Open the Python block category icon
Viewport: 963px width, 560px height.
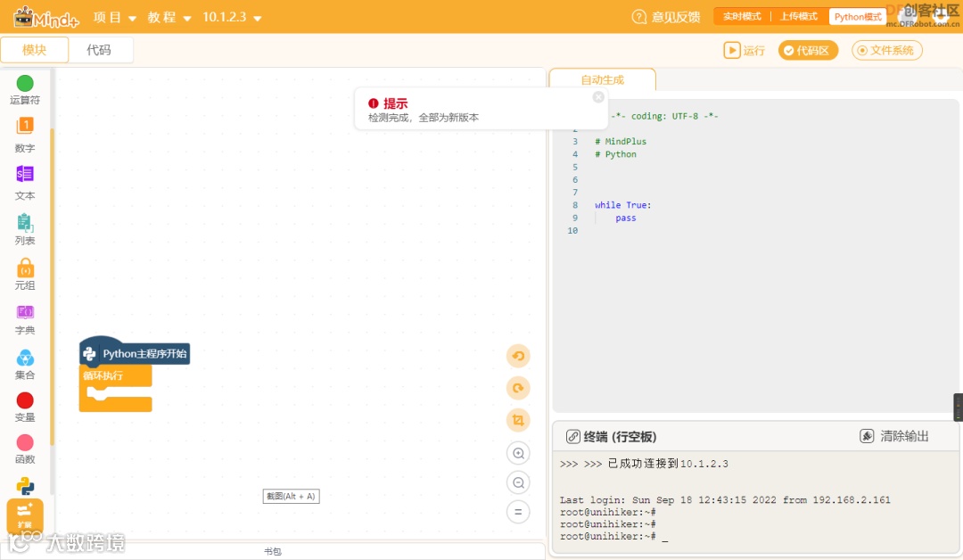[x=25, y=486]
